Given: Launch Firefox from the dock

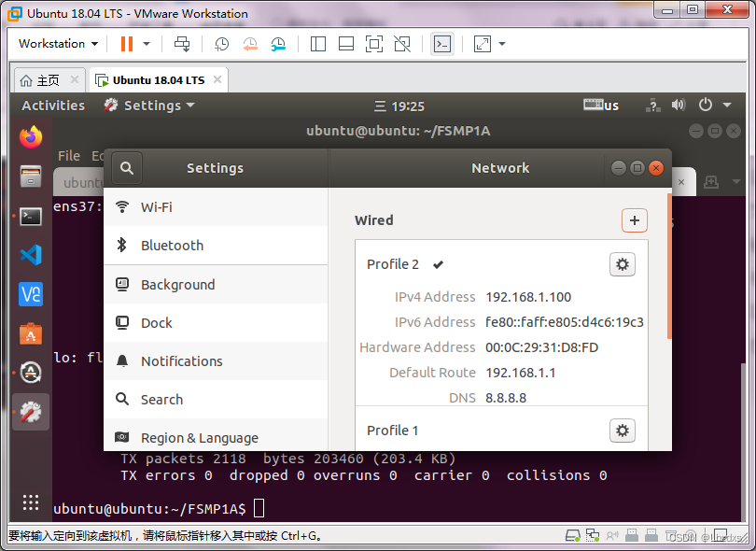Looking at the screenshot, I should [x=31, y=137].
